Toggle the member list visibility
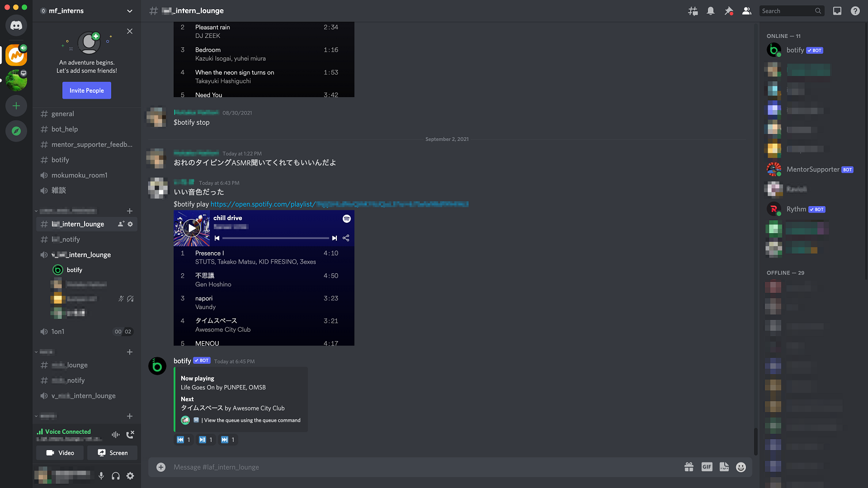 746,10
